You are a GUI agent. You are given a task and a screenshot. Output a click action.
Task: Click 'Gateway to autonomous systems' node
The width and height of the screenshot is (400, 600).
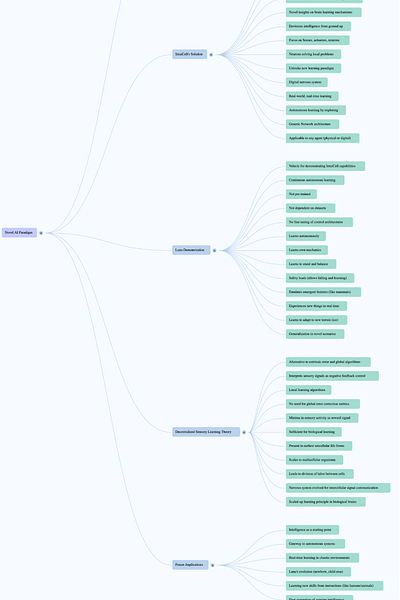315,544
